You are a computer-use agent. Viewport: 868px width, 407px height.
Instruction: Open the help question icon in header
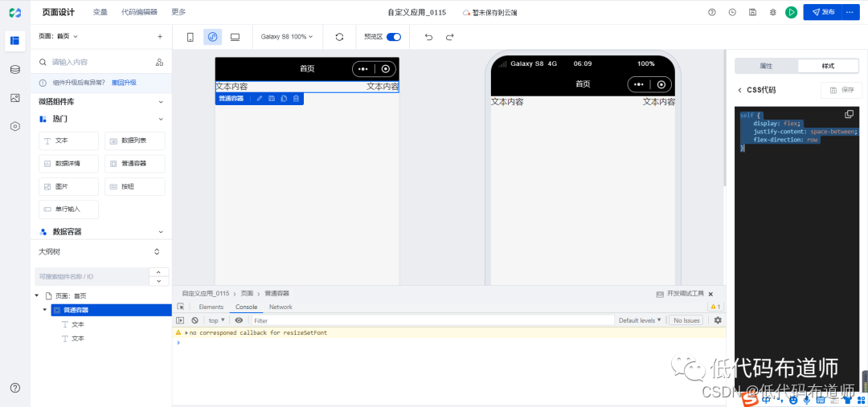point(712,12)
